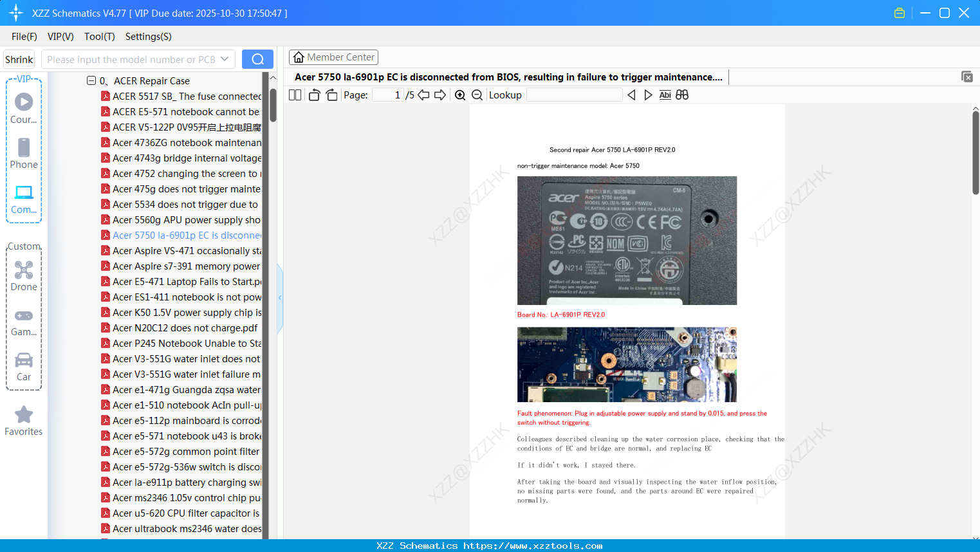This screenshot has height=552, width=980.
Task: Click the document vertical scrollbar
Action: pos(975,152)
